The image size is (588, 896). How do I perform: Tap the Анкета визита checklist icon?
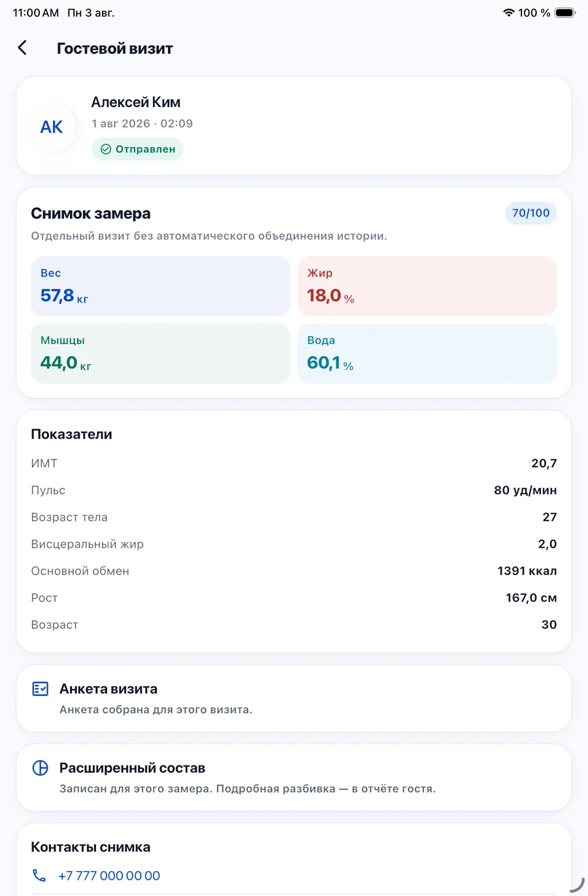[x=41, y=689]
